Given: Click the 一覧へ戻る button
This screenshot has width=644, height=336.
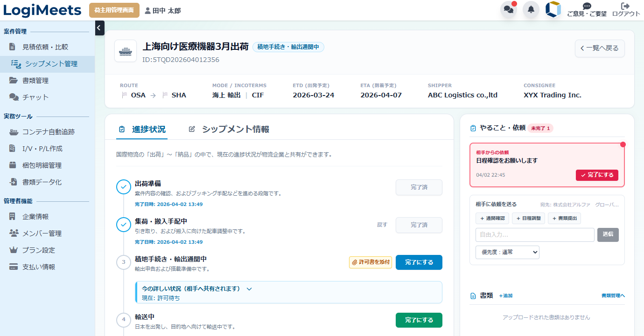Looking at the screenshot, I should (x=600, y=48).
